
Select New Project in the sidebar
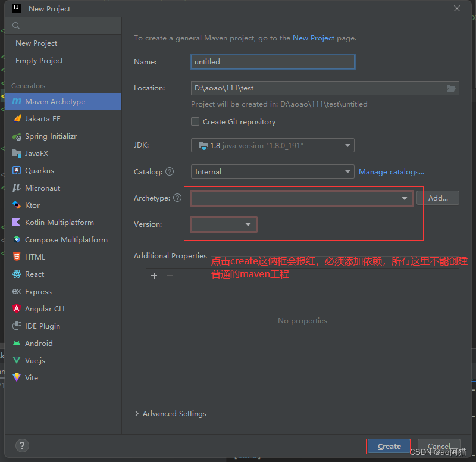(x=36, y=43)
